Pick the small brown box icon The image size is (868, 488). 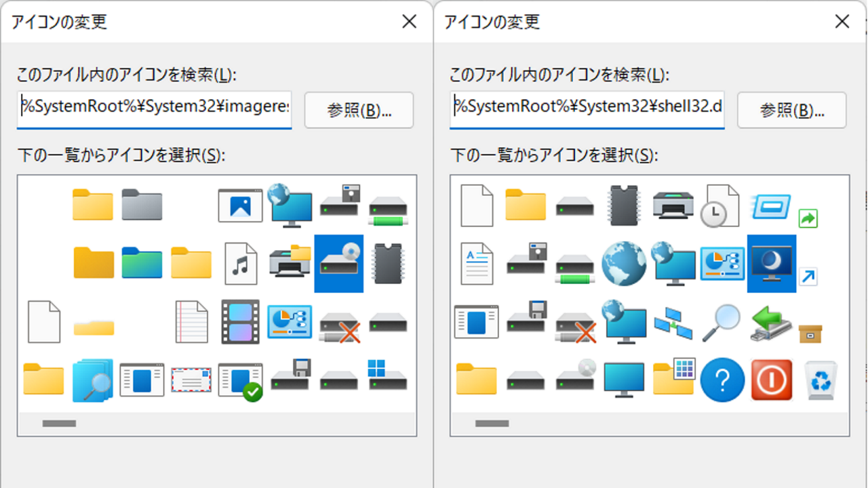point(810,334)
